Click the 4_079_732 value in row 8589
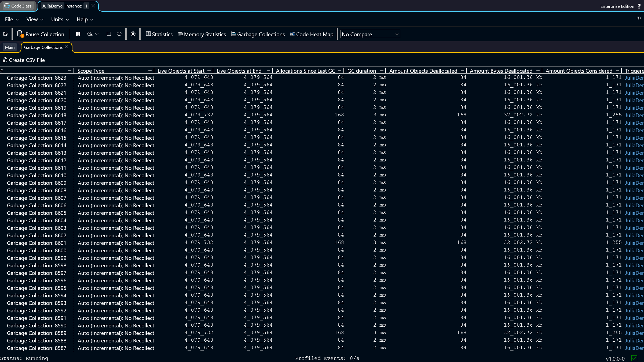 pyautogui.click(x=199, y=333)
